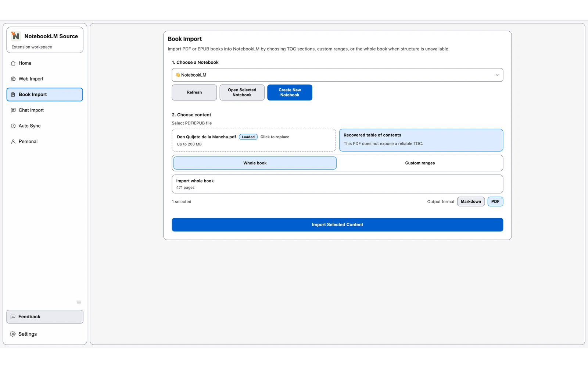Click the Personal user icon
This screenshot has height=368, width=588.
[13, 142]
